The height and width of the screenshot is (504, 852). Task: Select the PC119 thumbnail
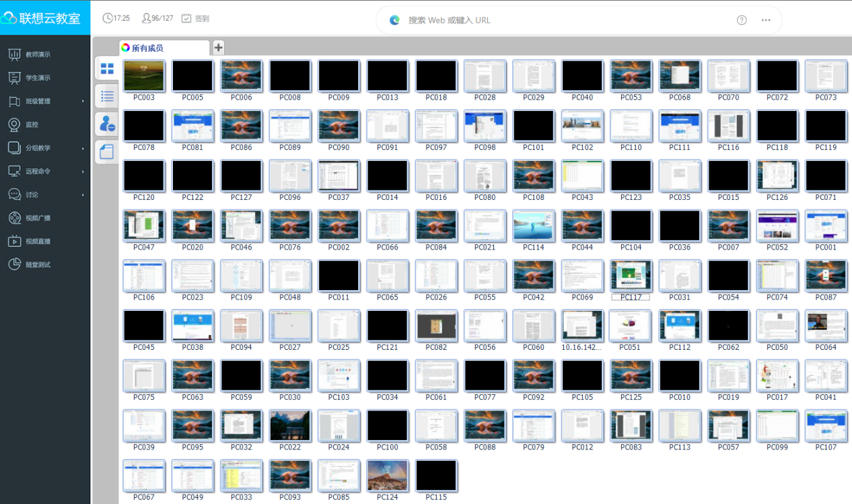[826, 126]
